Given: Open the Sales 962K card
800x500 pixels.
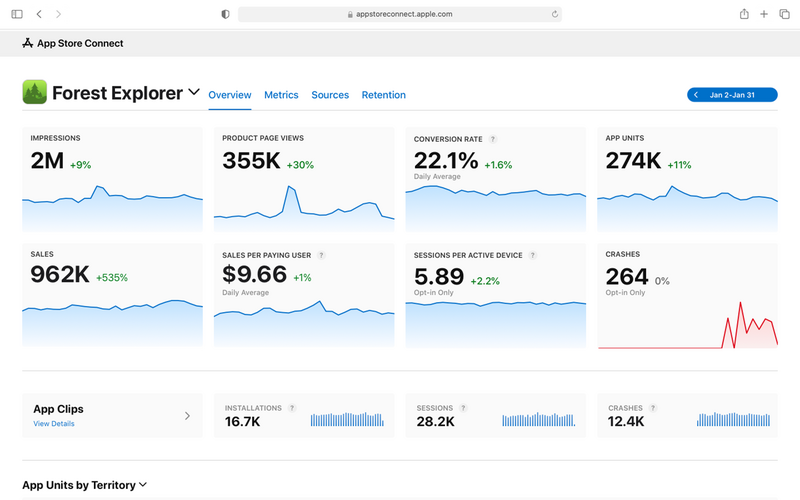Looking at the screenshot, I should click(x=112, y=295).
